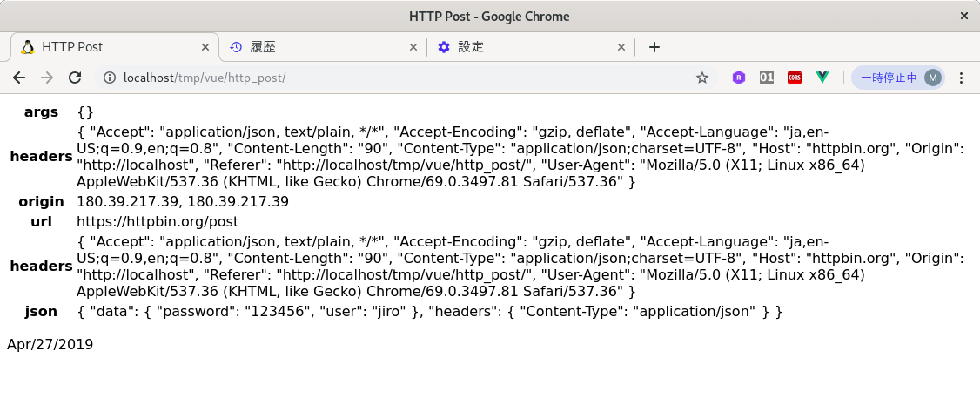Open the Chrome three-dot menu

click(961, 78)
